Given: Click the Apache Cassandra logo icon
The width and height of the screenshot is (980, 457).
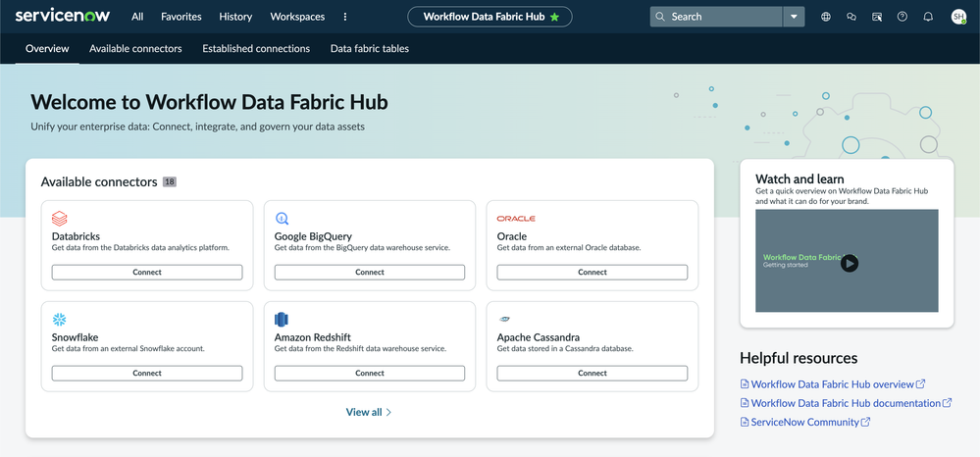Looking at the screenshot, I should pos(504,320).
